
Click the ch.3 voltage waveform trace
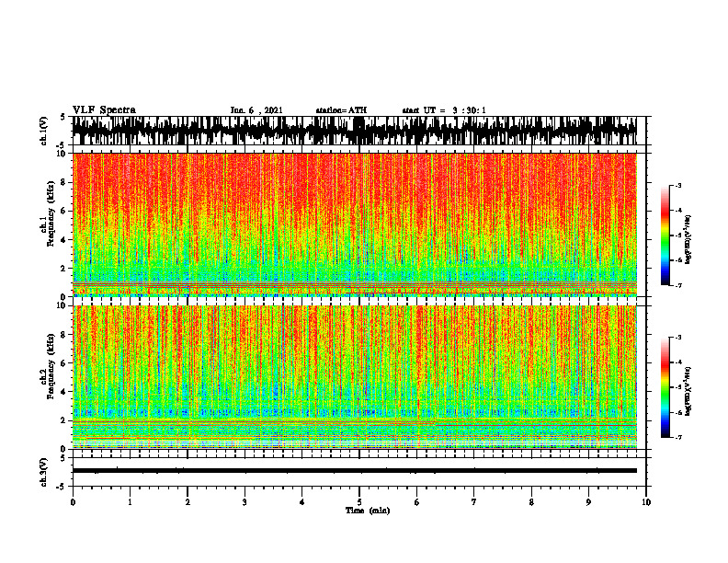click(x=355, y=471)
